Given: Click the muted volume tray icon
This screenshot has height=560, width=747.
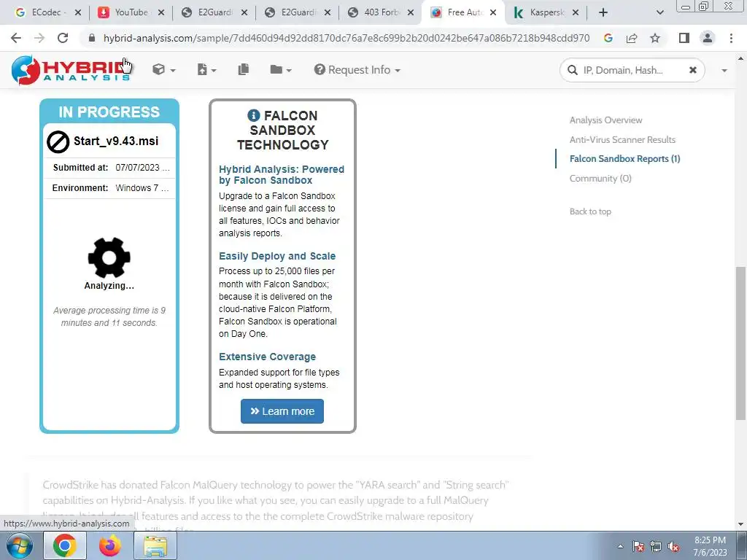Looking at the screenshot, I should pyautogui.click(x=673, y=547).
